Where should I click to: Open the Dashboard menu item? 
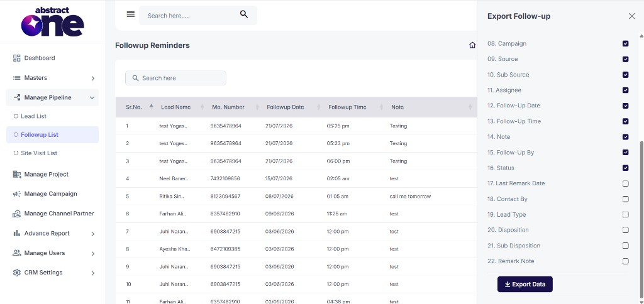[53, 58]
